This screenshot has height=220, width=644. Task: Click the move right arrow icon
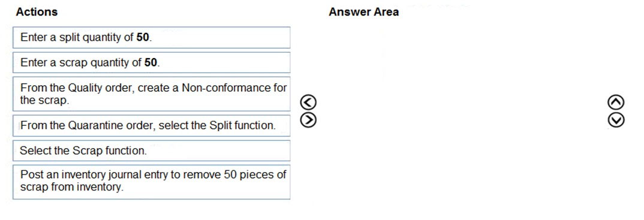[x=308, y=119]
